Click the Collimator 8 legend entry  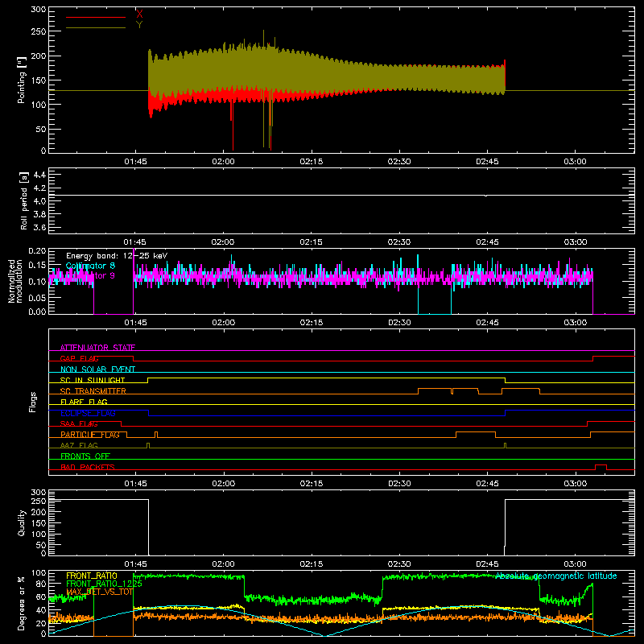90,266
